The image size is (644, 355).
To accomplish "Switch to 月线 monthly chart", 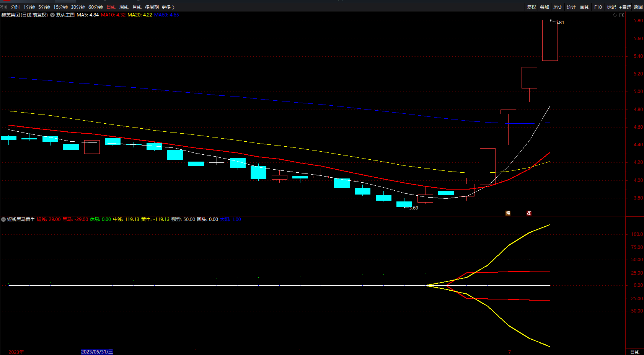I will [x=137, y=7].
